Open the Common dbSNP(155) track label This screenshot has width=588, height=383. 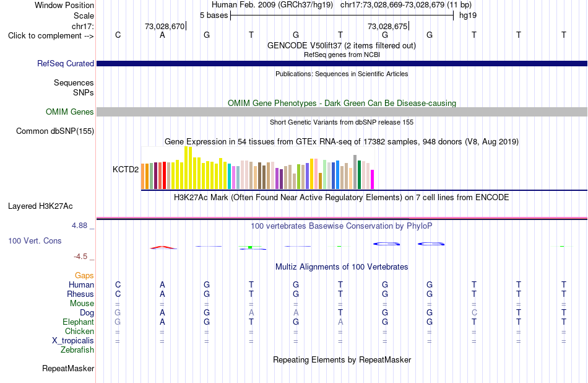[x=54, y=131]
